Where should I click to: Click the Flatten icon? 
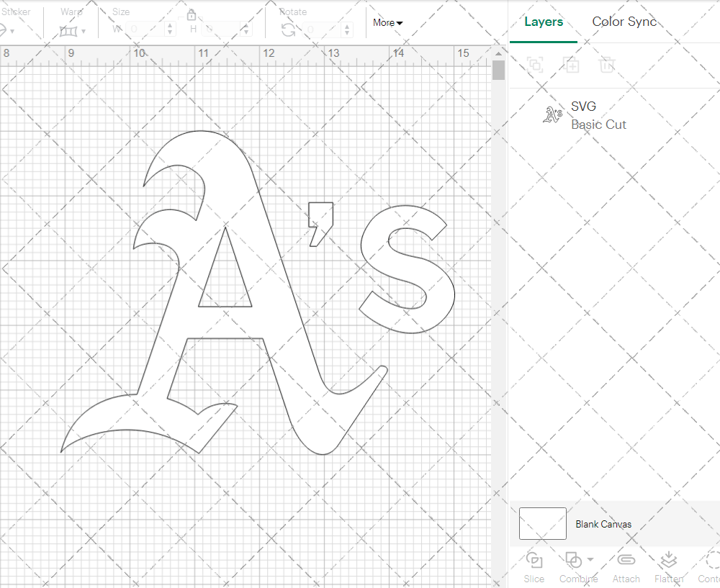[668, 560]
